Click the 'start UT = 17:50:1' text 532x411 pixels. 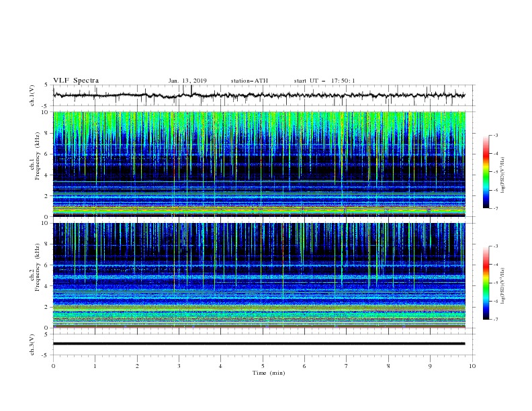(x=324, y=81)
